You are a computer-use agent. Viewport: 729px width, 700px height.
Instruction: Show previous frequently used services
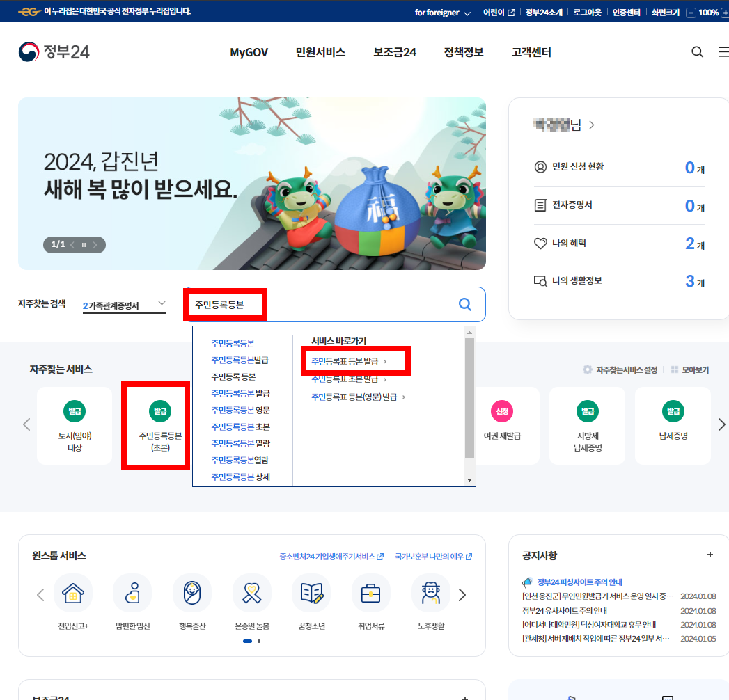[x=26, y=424]
